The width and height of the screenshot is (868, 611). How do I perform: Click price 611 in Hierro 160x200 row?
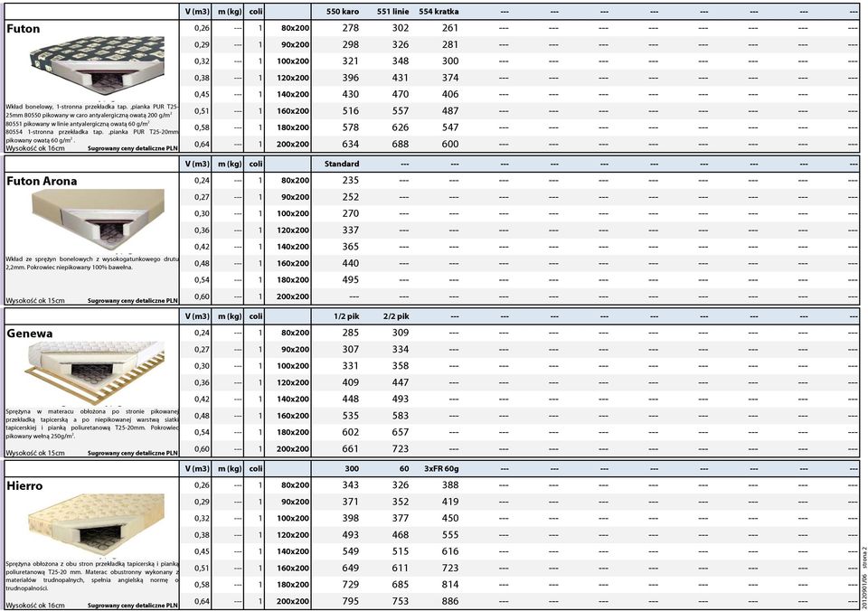(x=401, y=569)
